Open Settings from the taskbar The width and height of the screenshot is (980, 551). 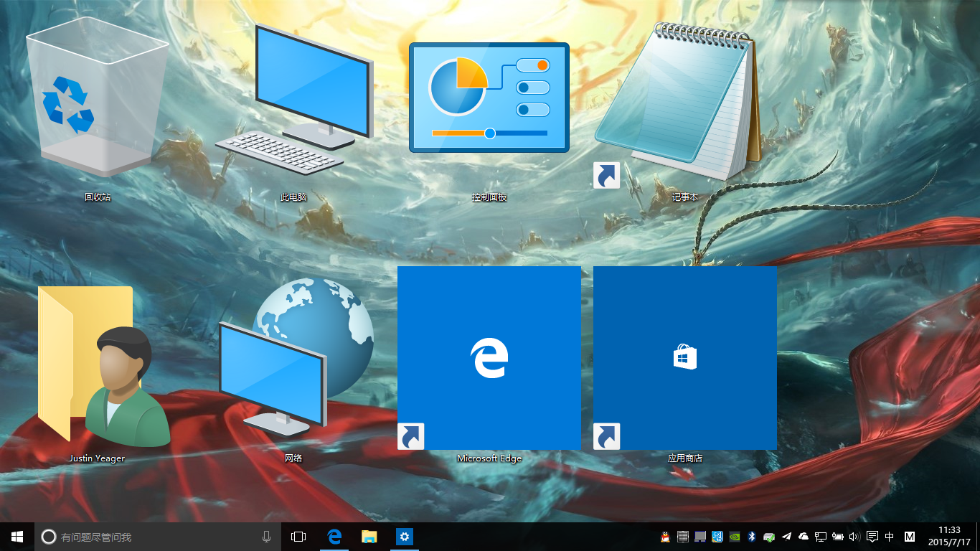[x=404, y=536]
